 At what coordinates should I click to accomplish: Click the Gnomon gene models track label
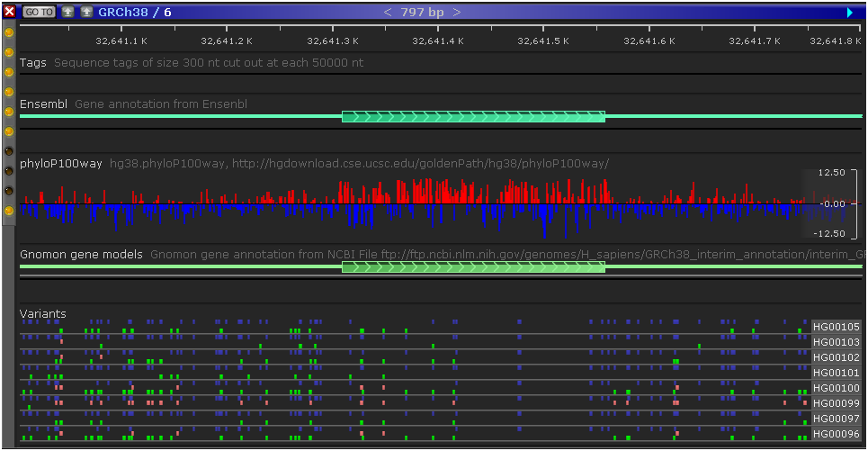(81, 255)
